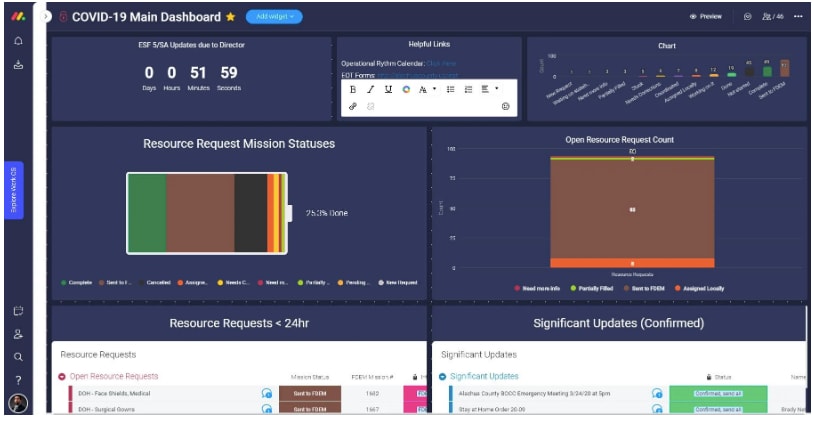Screen dimensions: 814x421
Task: Apply underline formatting in text editor
Action: click(388, 89)
